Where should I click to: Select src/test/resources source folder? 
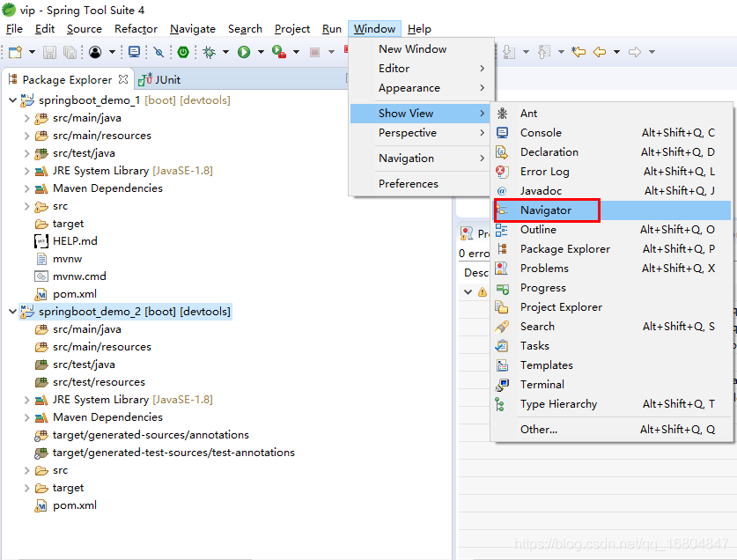point(90,382)
